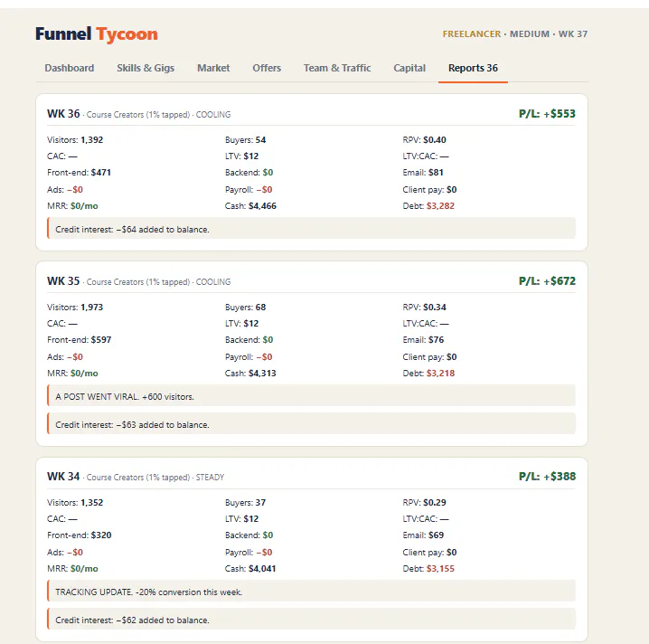Click Email: $81 value
Image resolution: width=649 pixels, height=644 pixels.
coord(423,173)
